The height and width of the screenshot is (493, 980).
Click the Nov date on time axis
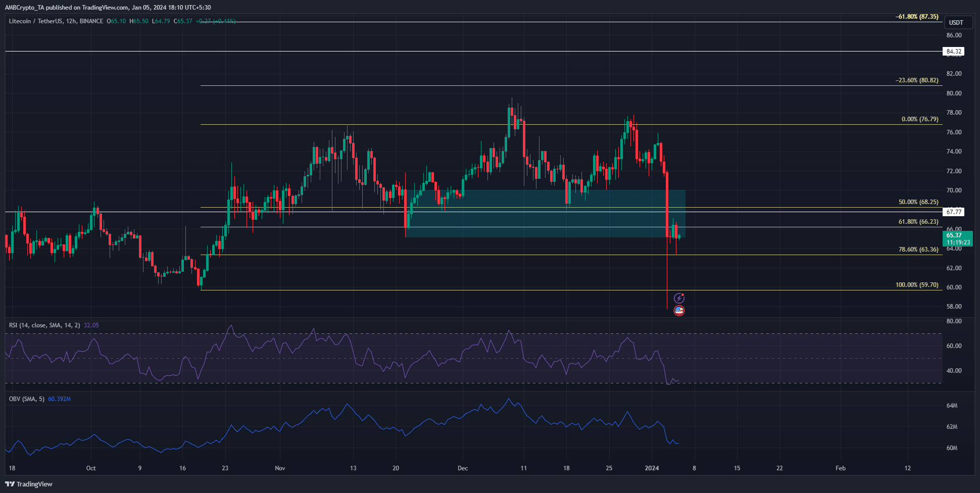tap(280, 468)
